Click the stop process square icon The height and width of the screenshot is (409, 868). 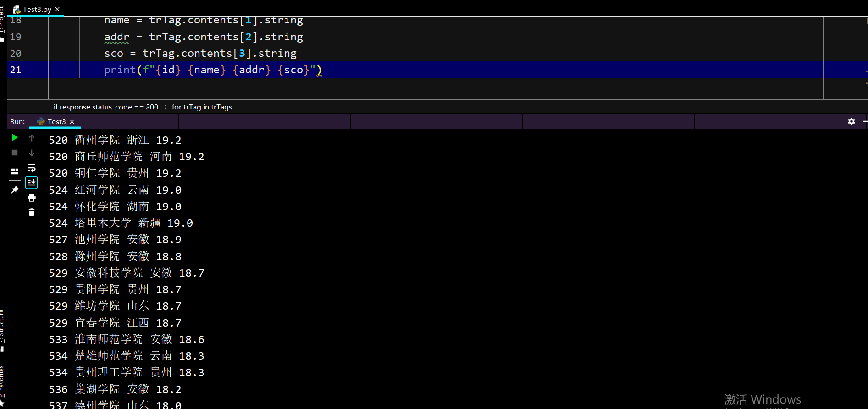15,153
